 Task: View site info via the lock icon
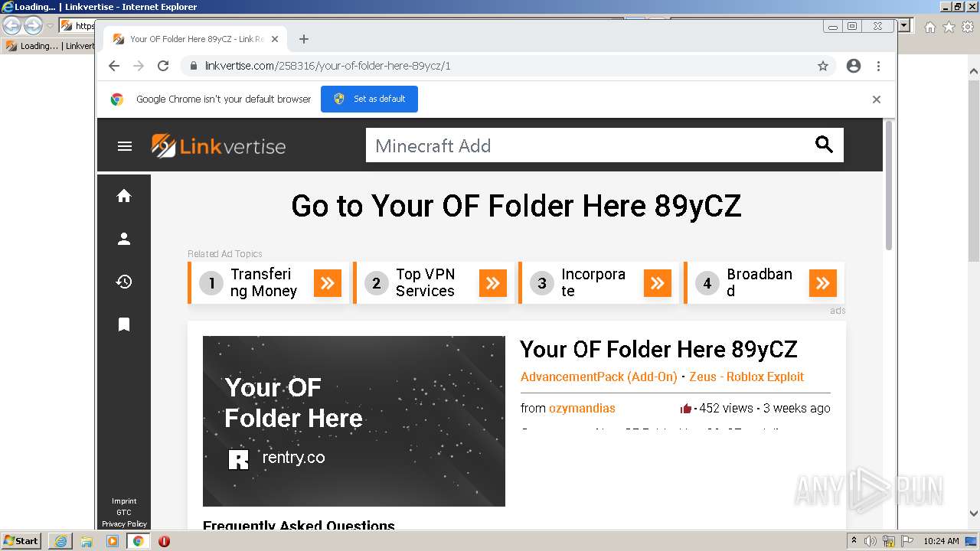click(x=194, y=66)
